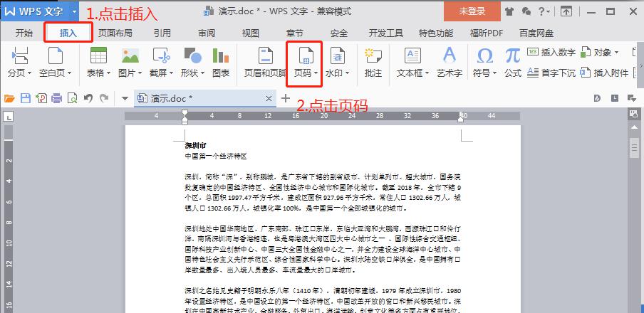
Task: Open the 福昕PDF tab
Action: pos(487,33)
